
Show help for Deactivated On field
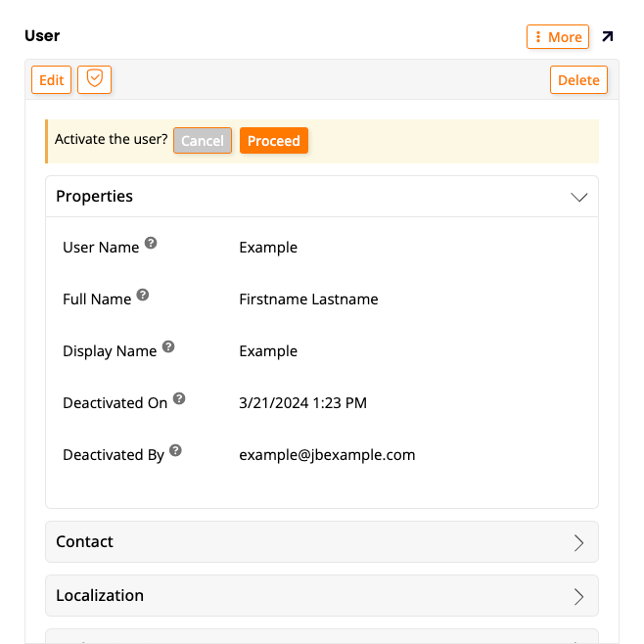[179, 398]
